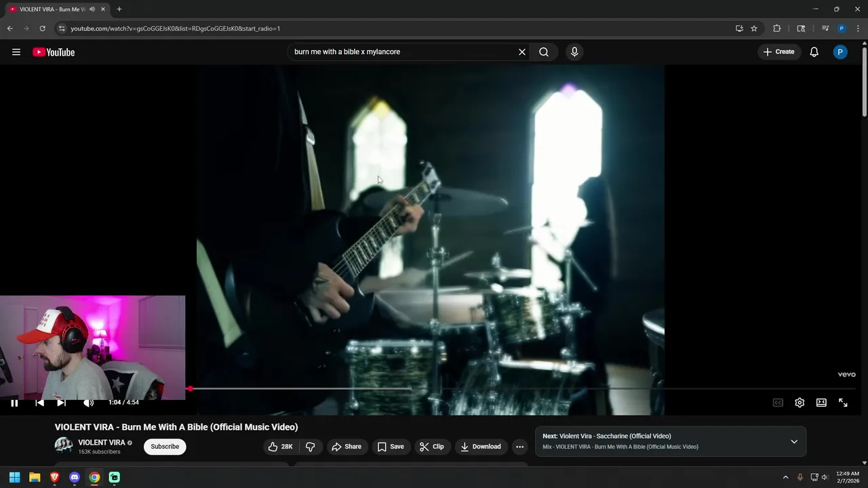This screenshot has height=488, width=868.
Task: Expand the Next: Saccharine playlist panel
Action: [794, 441]
